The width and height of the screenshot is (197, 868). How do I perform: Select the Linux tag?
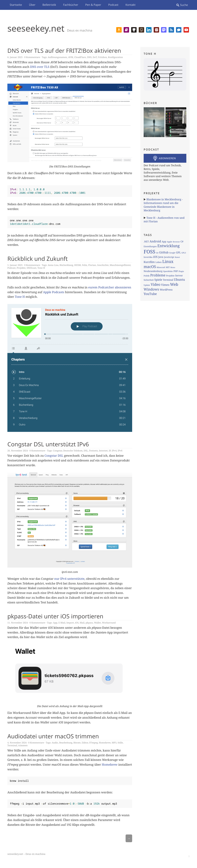tap(168, 261)
